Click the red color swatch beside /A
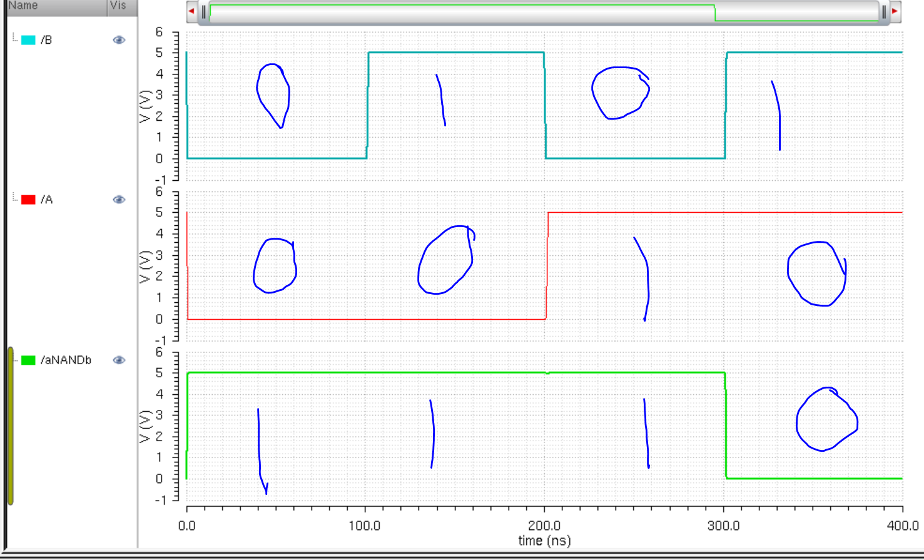The image size is (924, 560). tap(28, 200)
